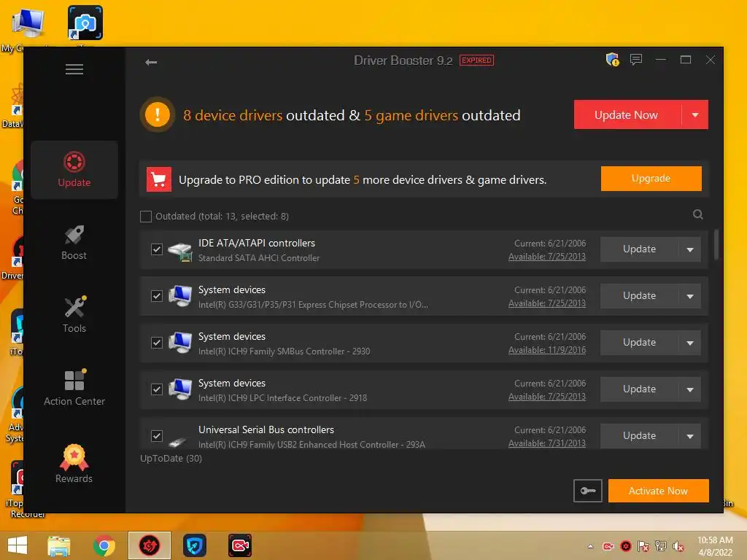Open File Explorer from taskbar
Image resolution: width=747 pixels, height=560 pixels.
point(59,545)
